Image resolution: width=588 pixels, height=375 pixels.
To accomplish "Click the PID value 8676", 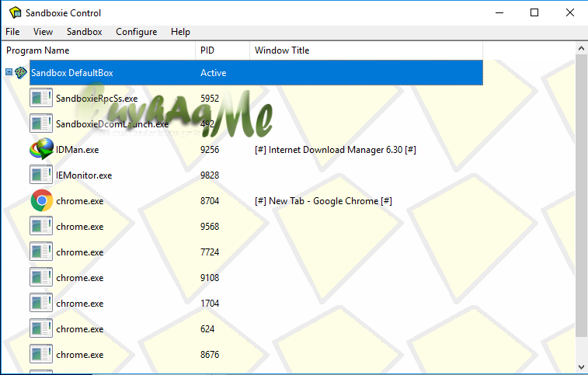I will point(210,354).
